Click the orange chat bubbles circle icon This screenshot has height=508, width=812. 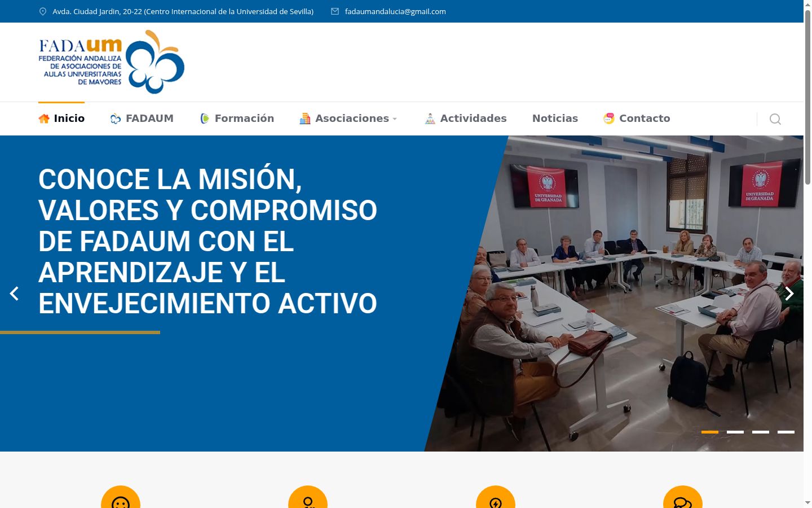683,497
